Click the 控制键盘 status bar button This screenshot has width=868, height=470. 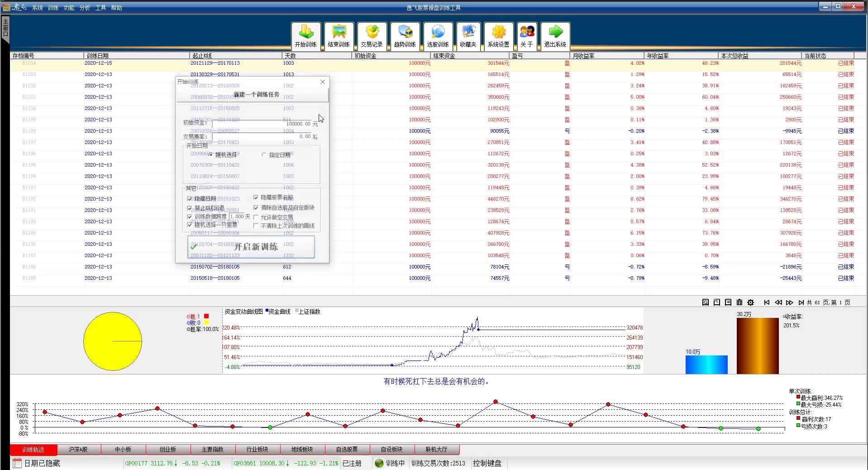point(487,463)
